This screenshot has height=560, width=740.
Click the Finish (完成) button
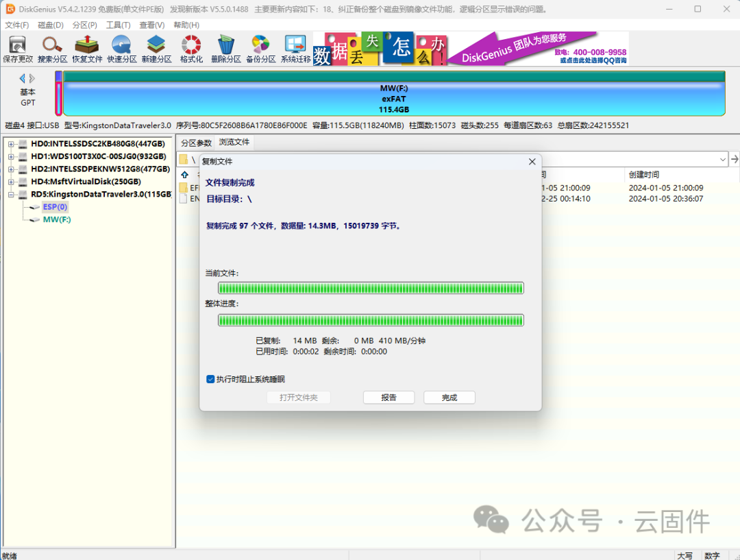tap(449, 398)
